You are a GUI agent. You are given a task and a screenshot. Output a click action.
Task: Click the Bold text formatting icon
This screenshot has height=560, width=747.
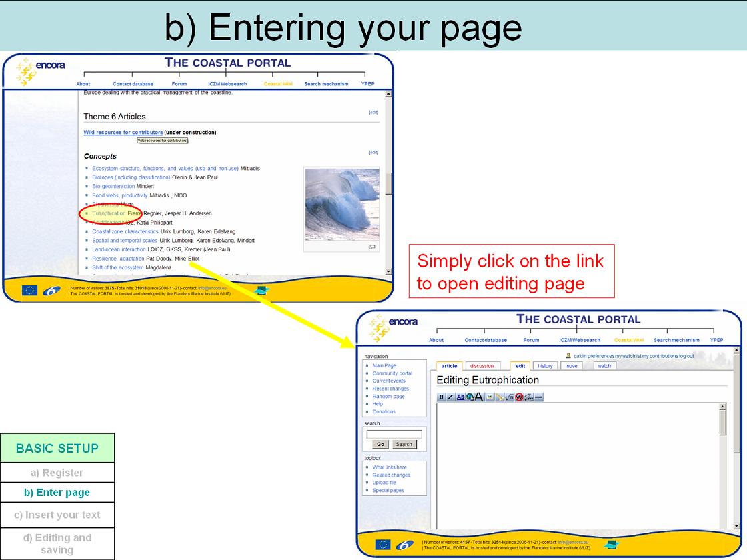pyautogui.click(x=441, y=397)
